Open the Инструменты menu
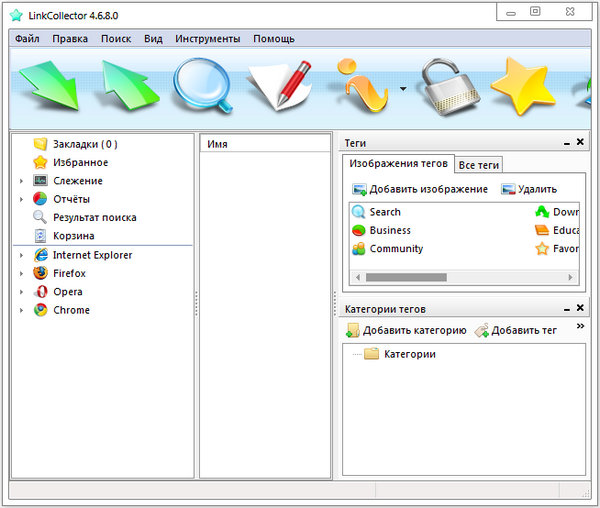600x508 pixels. pyautogui.click(x=207, y=39)
